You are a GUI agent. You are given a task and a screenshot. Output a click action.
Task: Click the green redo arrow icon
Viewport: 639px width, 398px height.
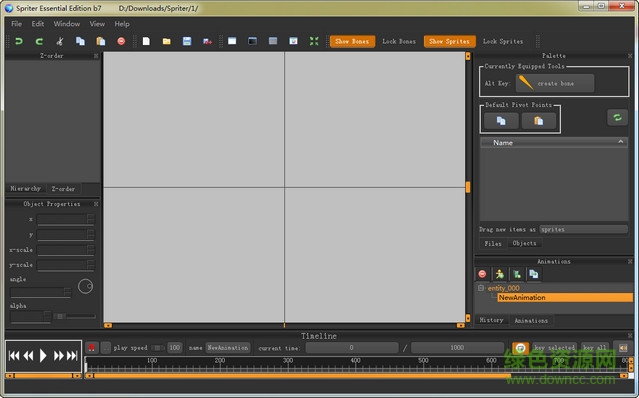point(39,41)
